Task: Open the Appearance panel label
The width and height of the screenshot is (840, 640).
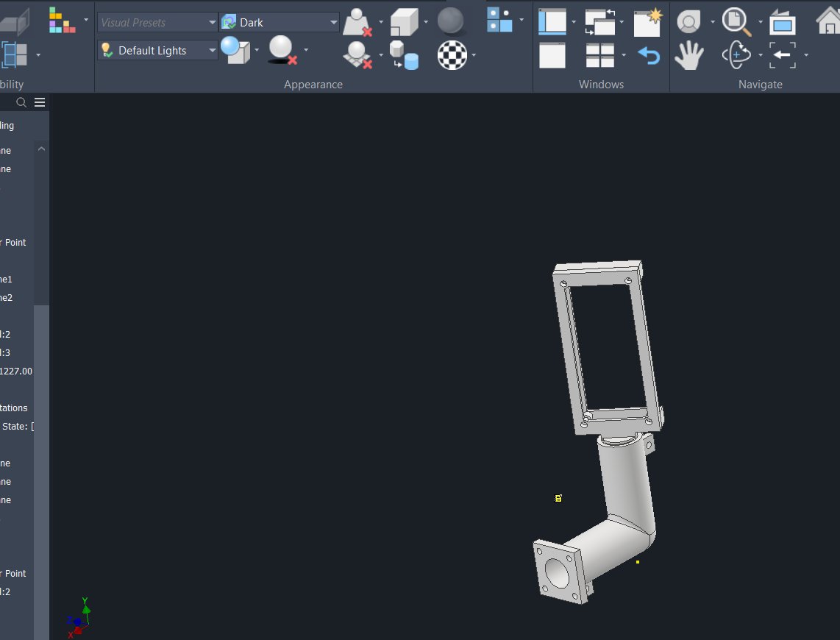Action: coord(313,84)
